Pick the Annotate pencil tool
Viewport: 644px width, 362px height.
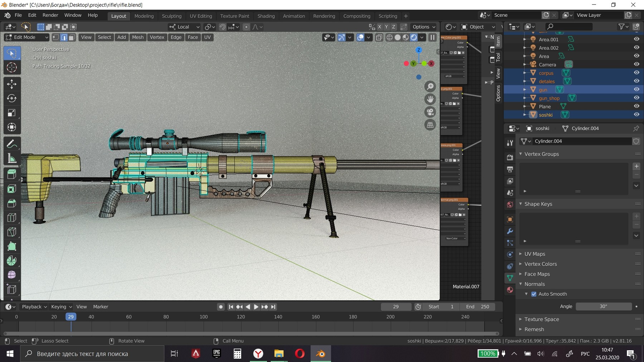tap(11, 144)
